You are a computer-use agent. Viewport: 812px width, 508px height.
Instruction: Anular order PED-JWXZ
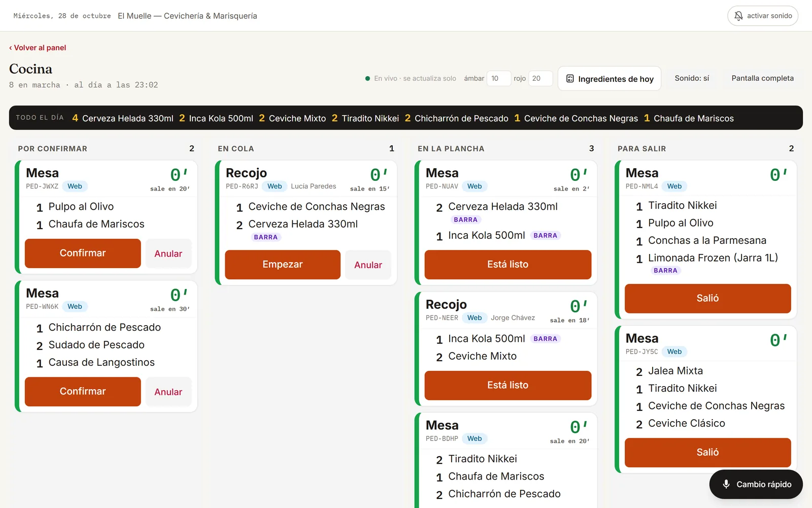[x=168, y=253]
